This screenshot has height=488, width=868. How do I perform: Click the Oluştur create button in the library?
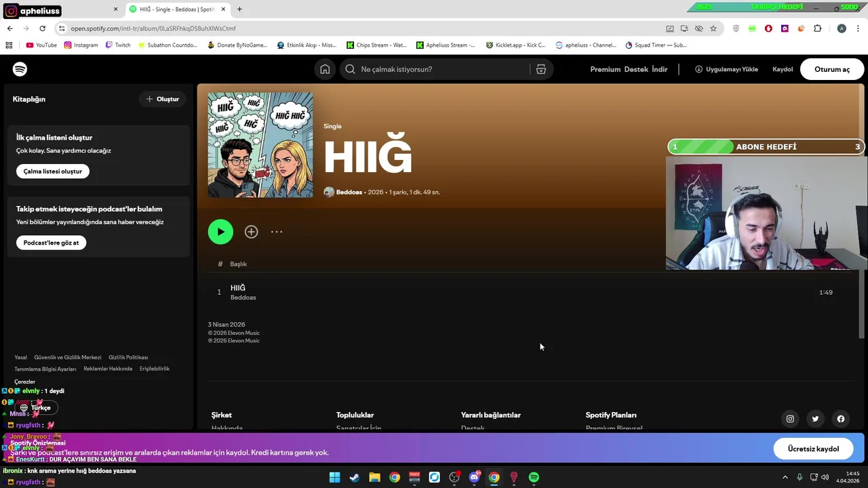point(163,99)
